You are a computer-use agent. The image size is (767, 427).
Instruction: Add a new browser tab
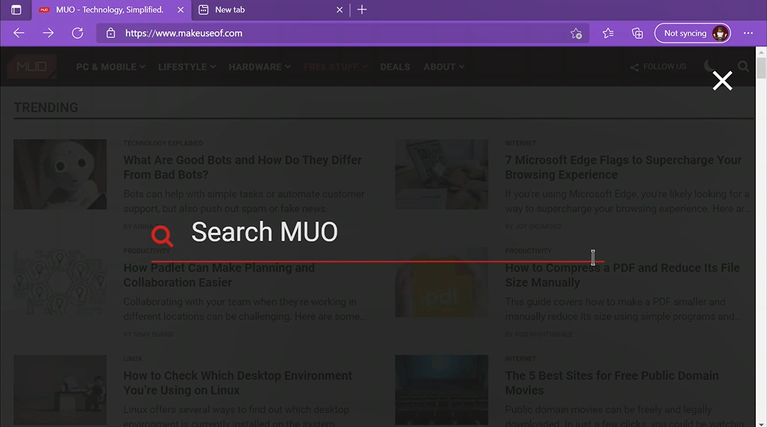click(362, 10)
